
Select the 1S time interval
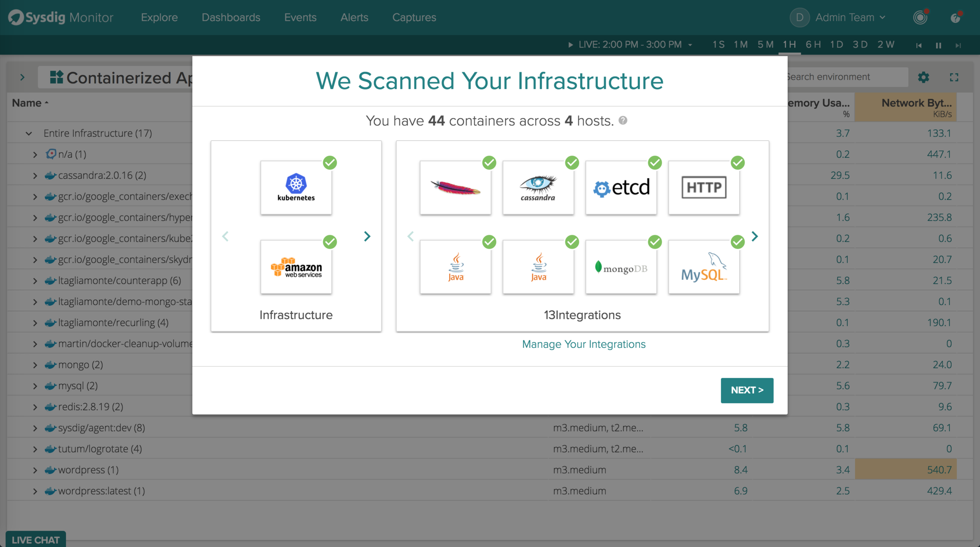point(719,45)
